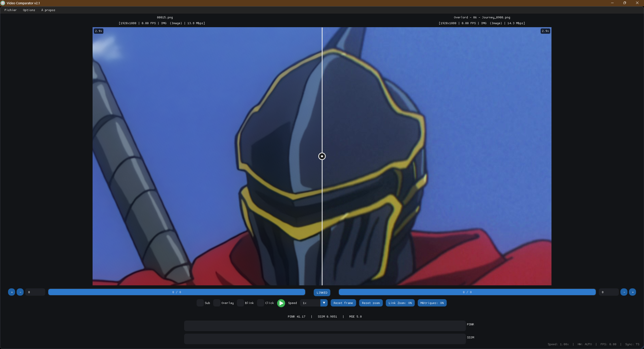Image resolution: width=644 pixels, height=349 pixels.
Task: Click the Overlord - 06 - Journey_0900.png title
Action: point(482,17)
